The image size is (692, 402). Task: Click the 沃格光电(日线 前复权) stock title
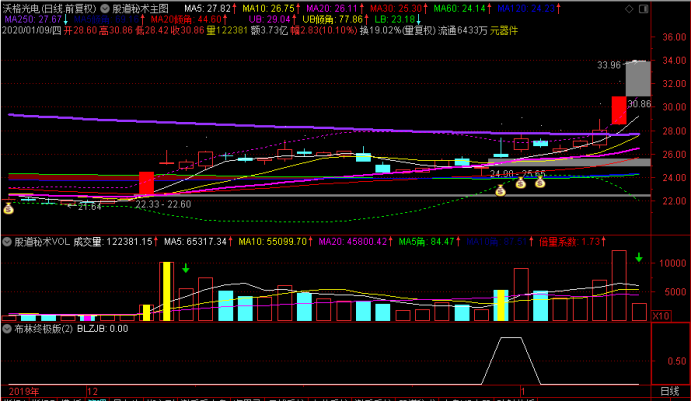pyautogui.click(x=49, y=7)
